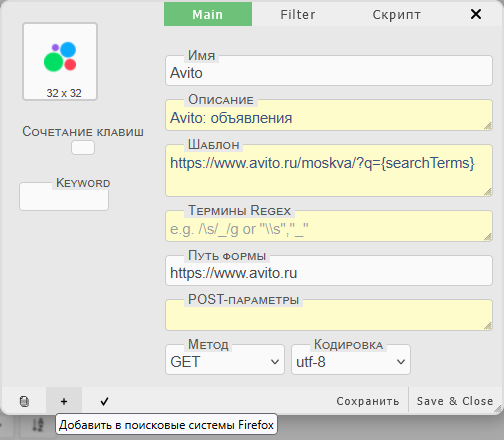This screenshot has width=504, height=440.
Task: Click the resize grip of Шаблон text area
Action: [x=488, y=192]
